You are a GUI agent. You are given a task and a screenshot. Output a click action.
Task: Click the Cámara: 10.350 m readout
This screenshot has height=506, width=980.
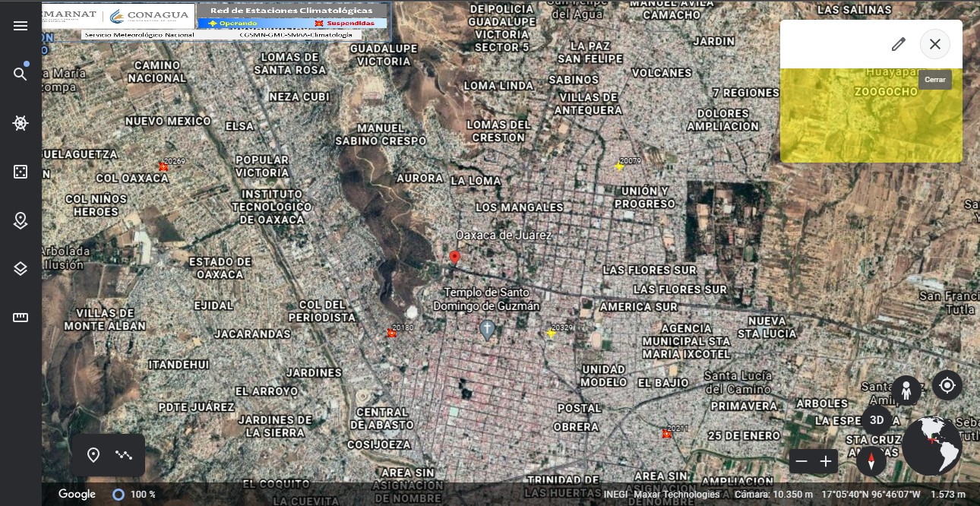click(773, 495)
